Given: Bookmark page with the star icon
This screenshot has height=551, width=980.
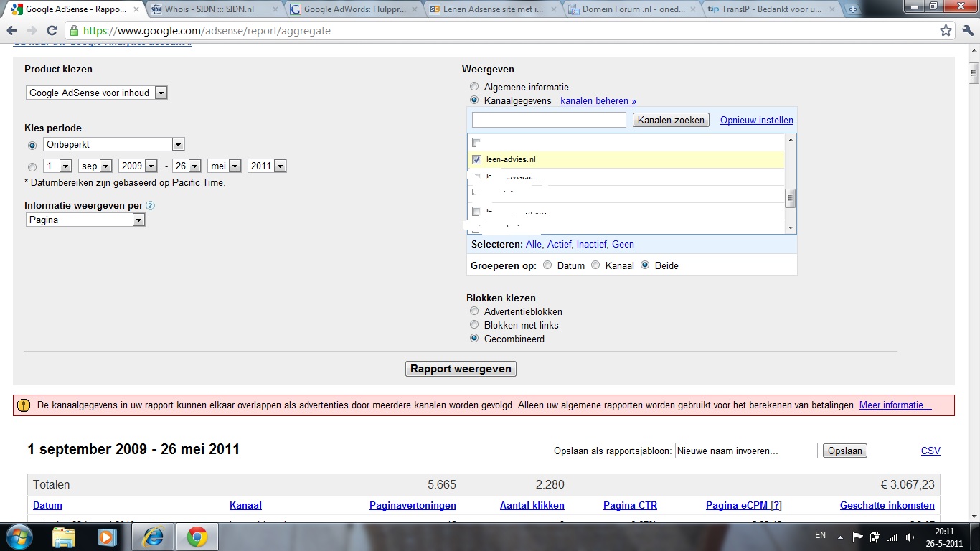Looking at the screenshot, I should click(x=946, y=31).
